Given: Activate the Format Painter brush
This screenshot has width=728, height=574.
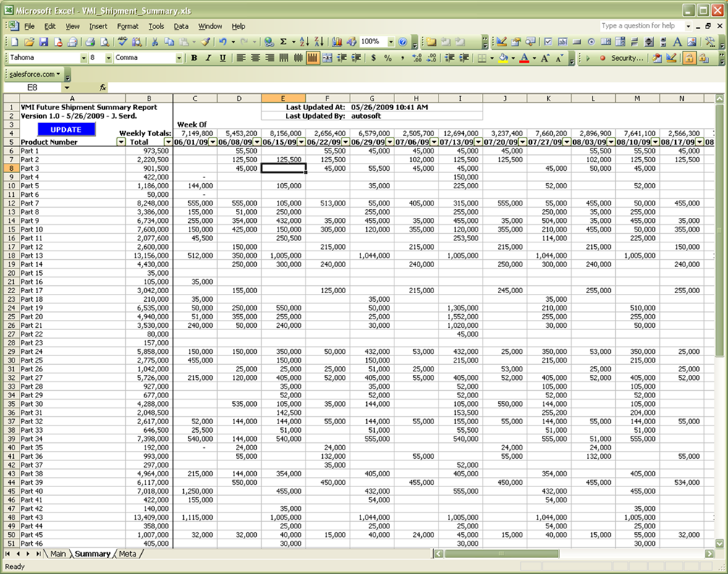Looking at the screenshot, I should click(x=206, y=42).
